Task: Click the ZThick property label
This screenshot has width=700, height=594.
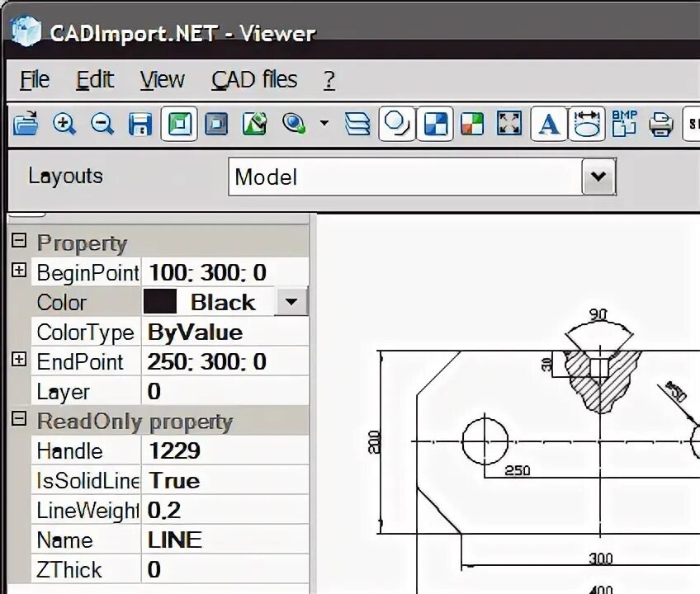Action: [x=69, y=570]
